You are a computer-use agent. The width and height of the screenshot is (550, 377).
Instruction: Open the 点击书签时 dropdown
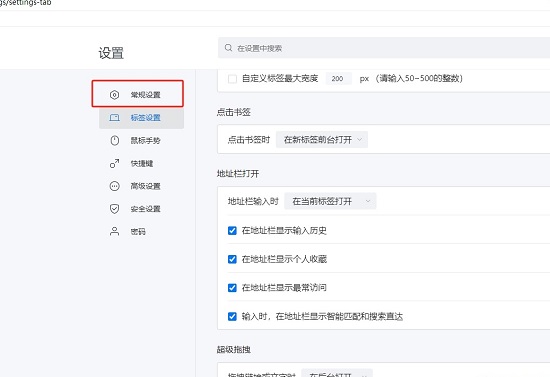pos(322,140)
